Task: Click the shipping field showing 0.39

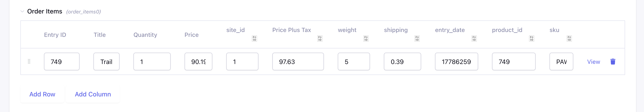Action: pos(402,61)
